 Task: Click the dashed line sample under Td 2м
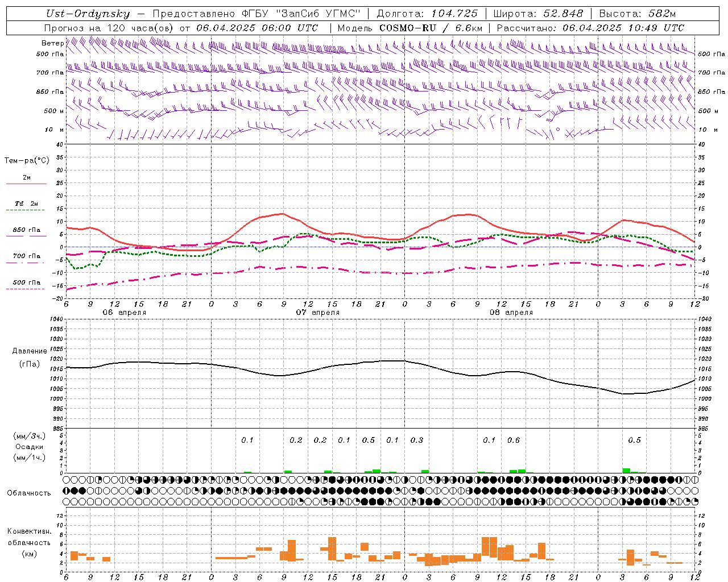click(x=25, y=210)
